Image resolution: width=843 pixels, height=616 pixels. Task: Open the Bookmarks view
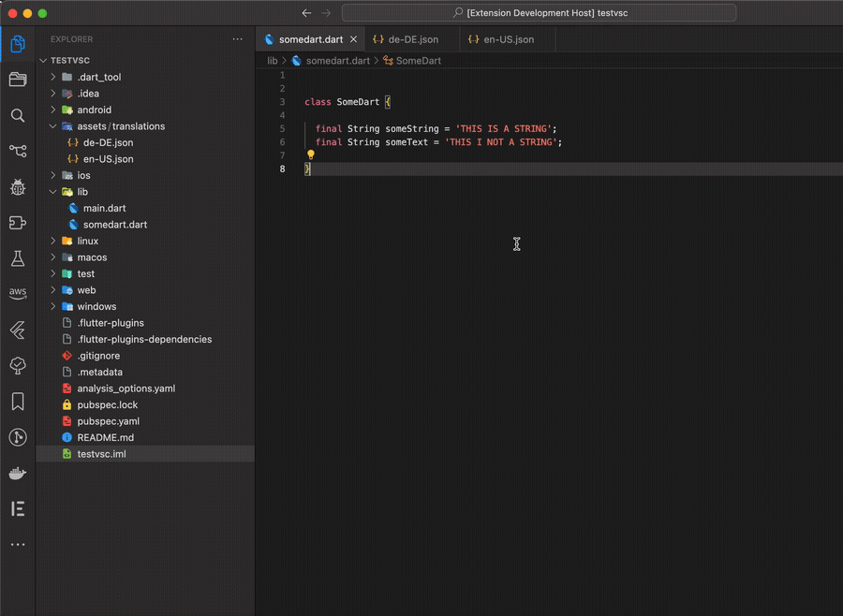pyautogui.click(x=18, y=402)
